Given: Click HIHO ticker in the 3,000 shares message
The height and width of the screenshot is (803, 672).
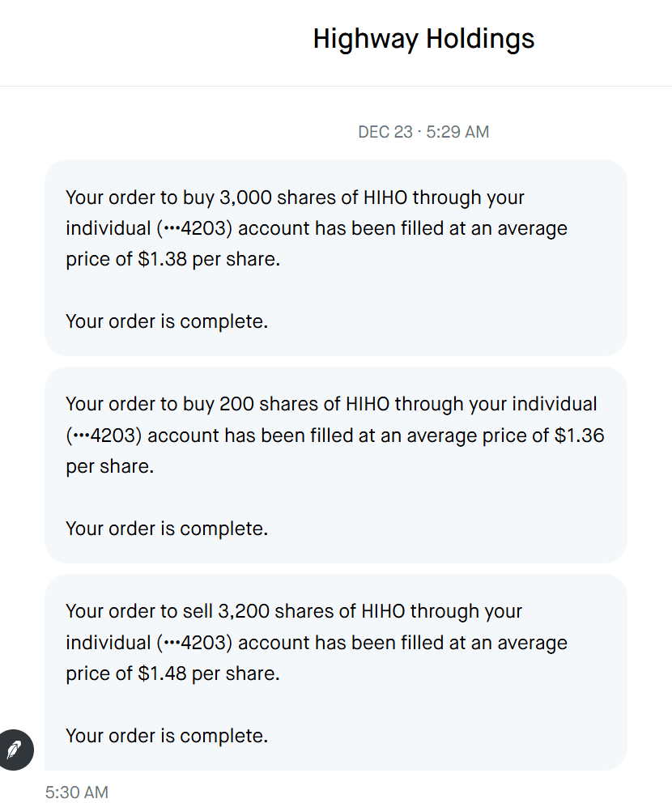Looking at the screenshot, I should (x=387, y=198).
